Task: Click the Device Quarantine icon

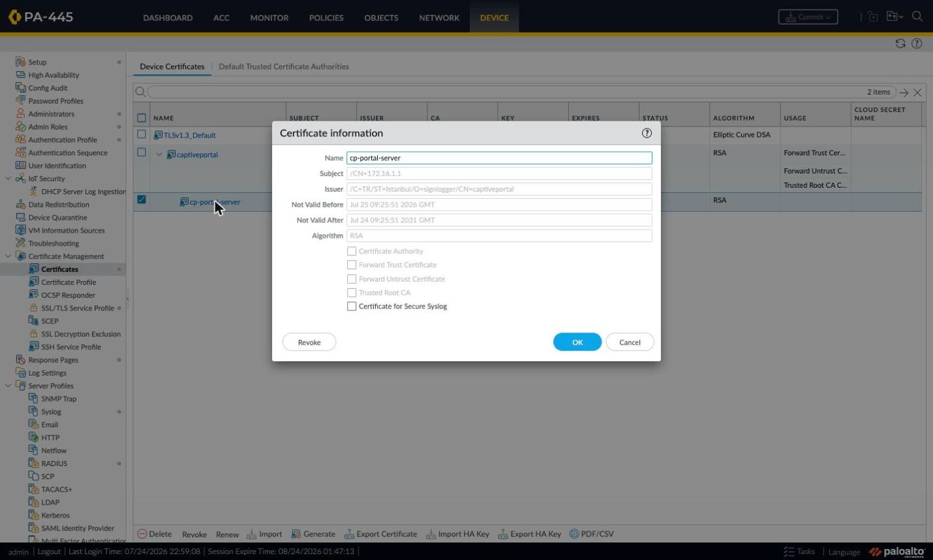Action: click(20, 217)
